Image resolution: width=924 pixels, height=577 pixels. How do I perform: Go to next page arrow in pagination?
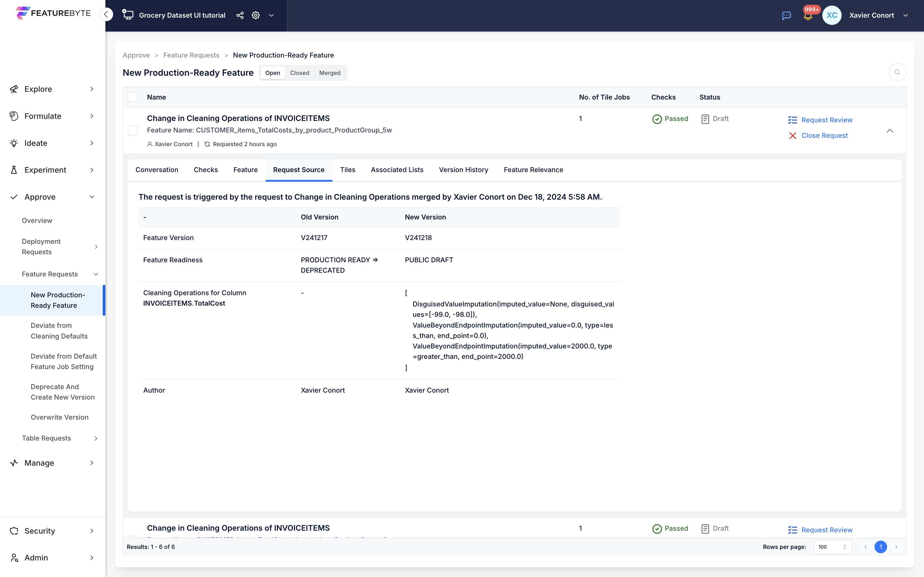click(x=896, y=547)
